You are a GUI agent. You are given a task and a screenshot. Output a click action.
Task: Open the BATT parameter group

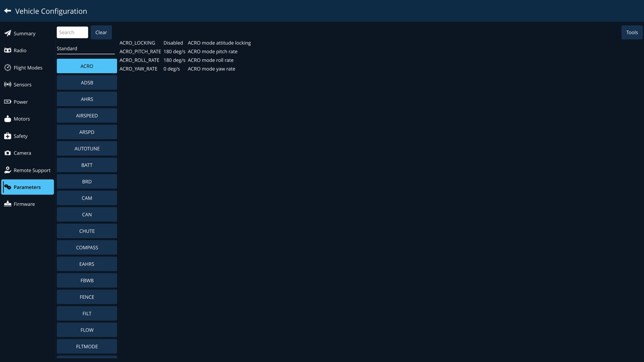(x=87, y=165)
